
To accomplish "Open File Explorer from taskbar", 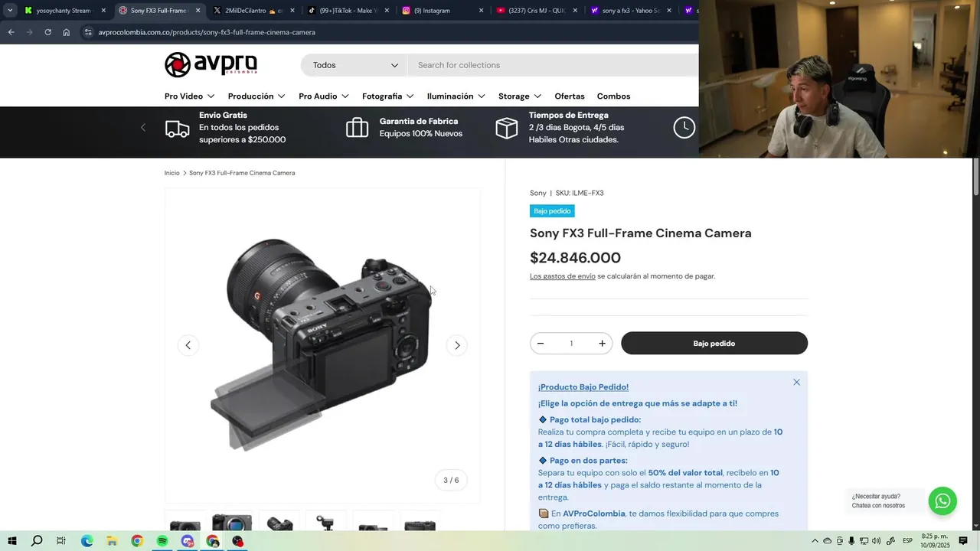I will [x=112, y=541].
